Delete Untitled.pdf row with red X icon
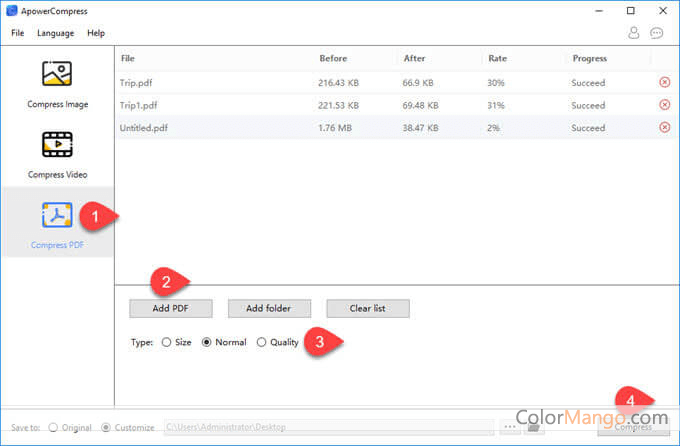 (665, 128)
